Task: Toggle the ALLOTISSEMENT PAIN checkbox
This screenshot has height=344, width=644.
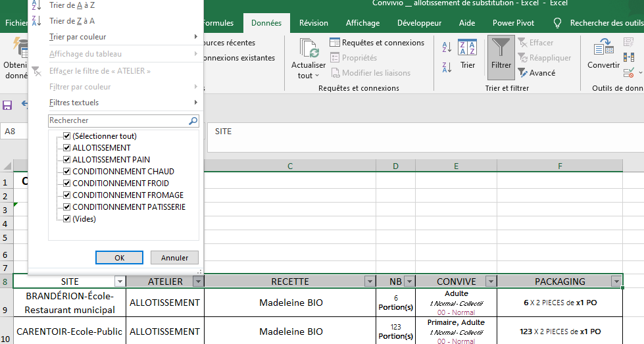Action: (66, 160)
